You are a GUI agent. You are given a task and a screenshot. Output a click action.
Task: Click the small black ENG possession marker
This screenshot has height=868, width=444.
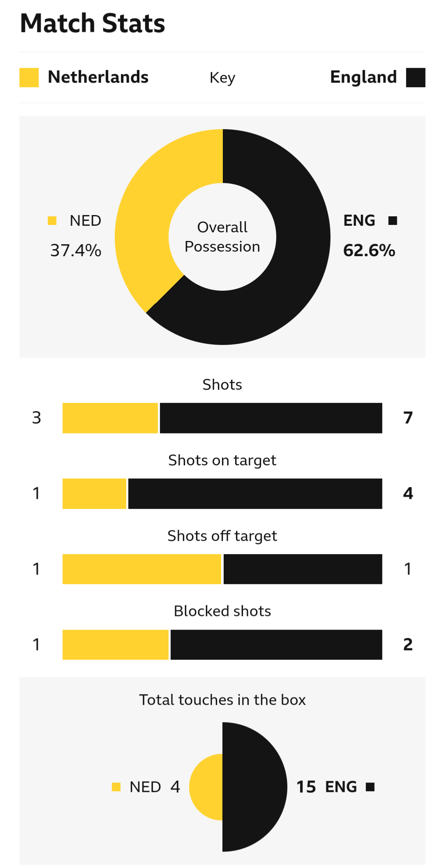point(393,221)
